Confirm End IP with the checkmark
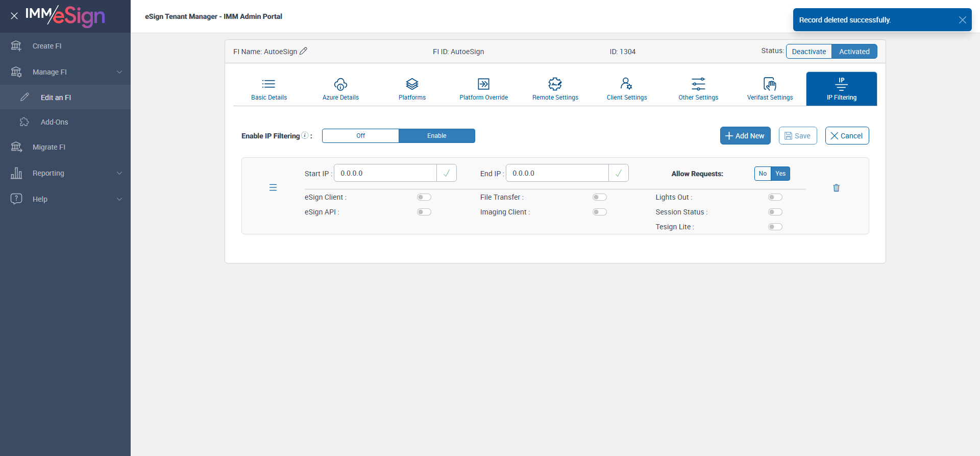 point(619,173)
